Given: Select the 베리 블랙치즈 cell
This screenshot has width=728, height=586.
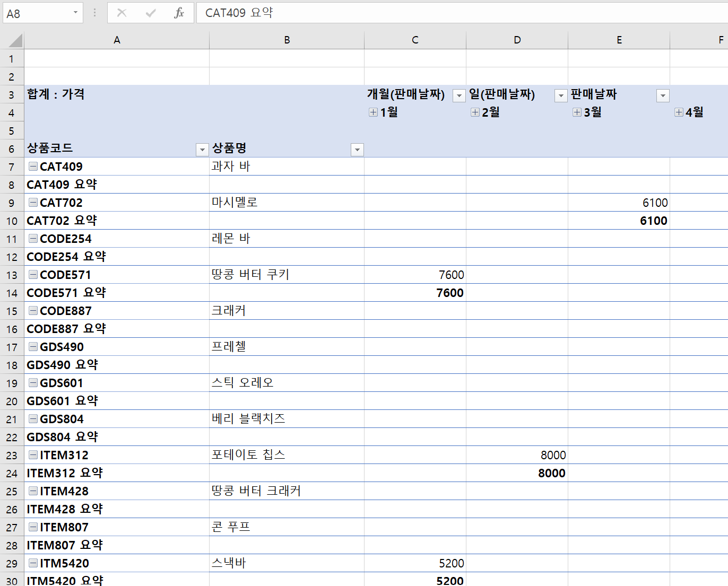Looking at the screenshot, I should click(287, 419).
